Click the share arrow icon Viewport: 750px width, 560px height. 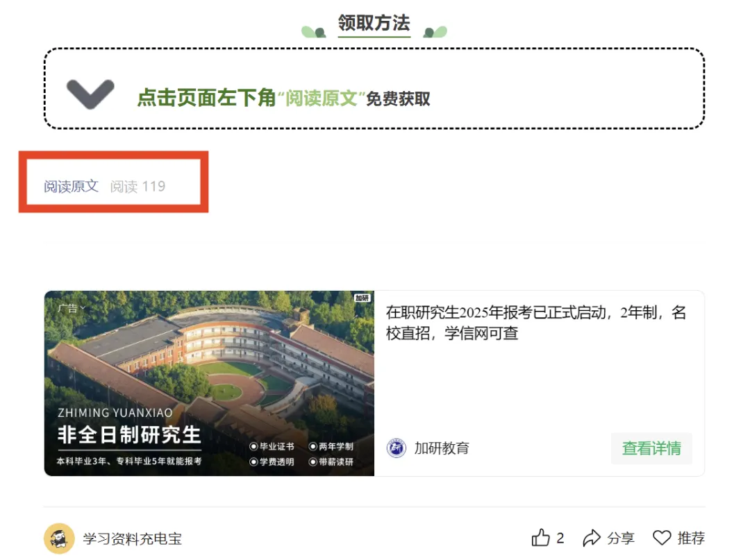coord(592,538)
